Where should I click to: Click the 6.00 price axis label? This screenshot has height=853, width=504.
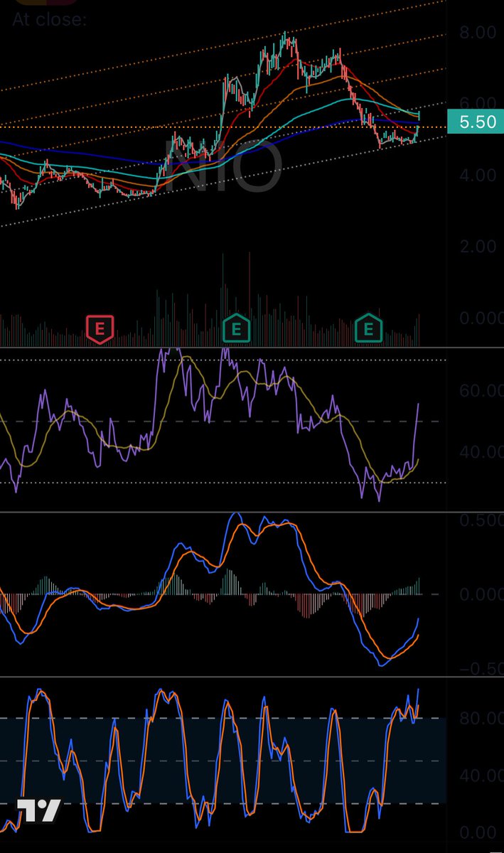478,104
